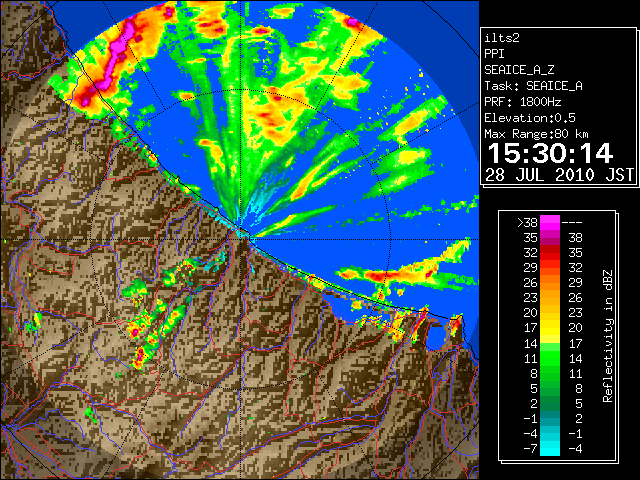
Task: Pick the cyan swatch at the -7 level
Action: click(x=550, y=449)
